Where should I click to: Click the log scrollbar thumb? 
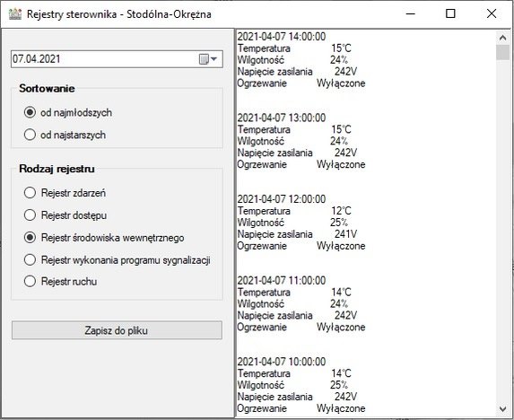503,52
